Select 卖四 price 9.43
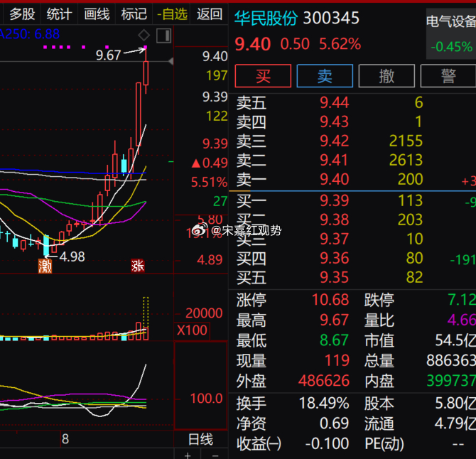The height and width of the screenshot is (459, 476). coord(334,121)
